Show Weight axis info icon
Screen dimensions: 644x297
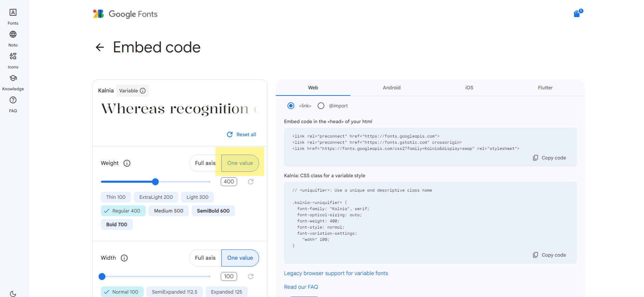[127, 163]
